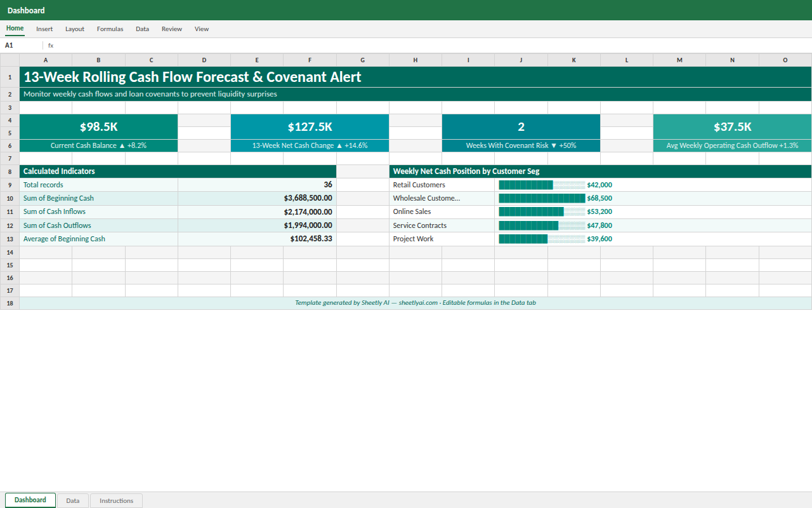The width and height of the screenshot is (812, 508).
Task: Select row header 14
Action: click(x=10, y=252)
